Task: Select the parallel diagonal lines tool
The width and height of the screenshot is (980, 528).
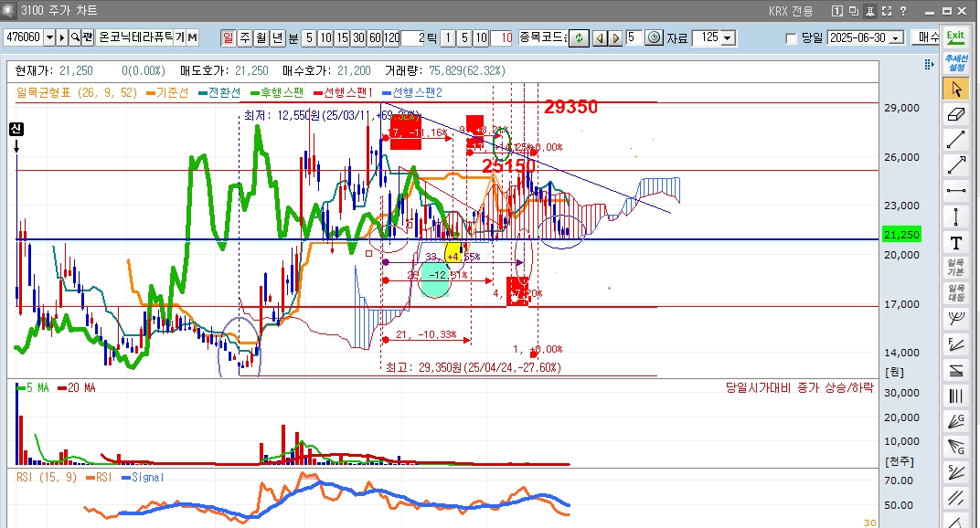Action: point(955,497)
